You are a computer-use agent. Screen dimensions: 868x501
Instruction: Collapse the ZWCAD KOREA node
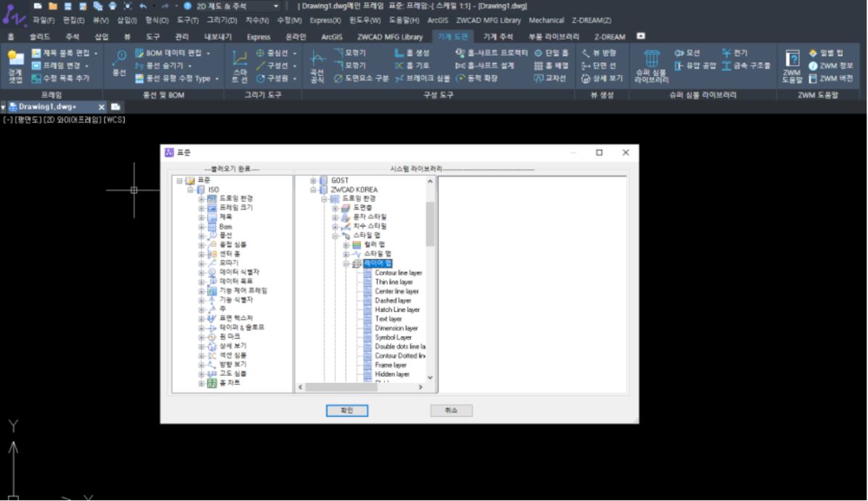[x=313, y=190]
